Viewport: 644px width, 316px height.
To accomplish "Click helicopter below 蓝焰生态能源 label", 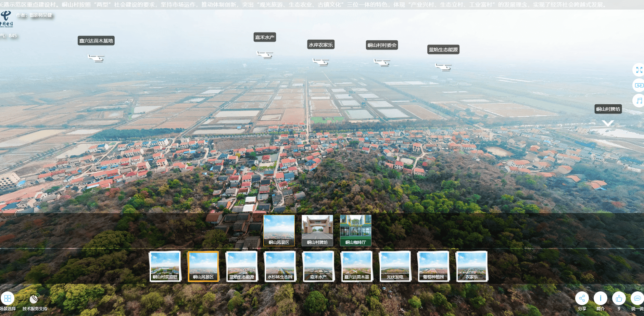I will [x=443, y=67].
